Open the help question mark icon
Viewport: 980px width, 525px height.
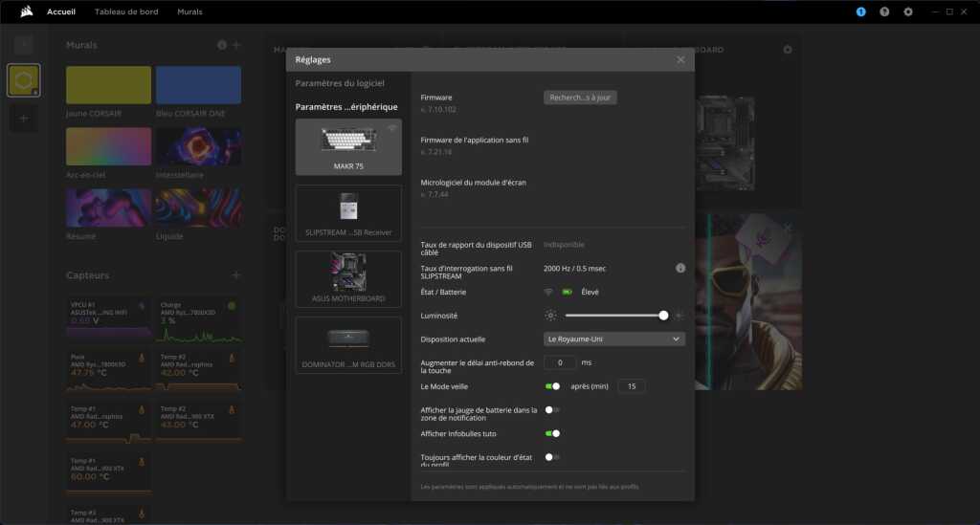click(x=884, y=11)
